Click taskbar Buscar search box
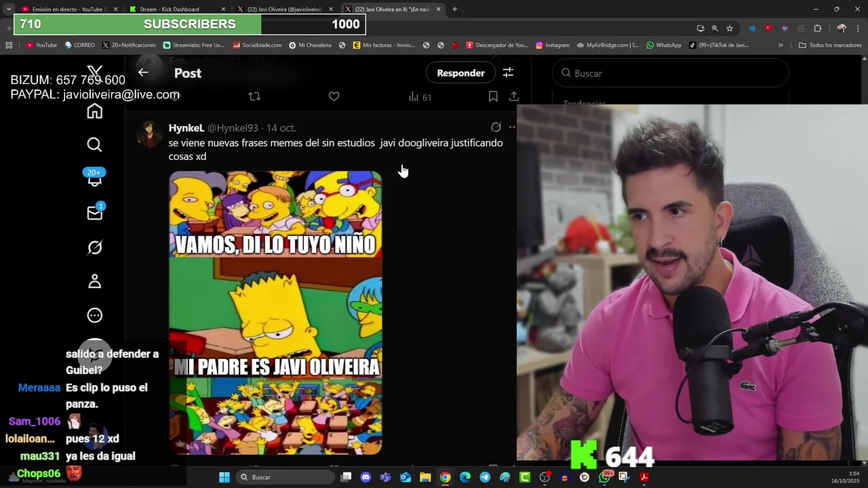Image resolution: width=868 pixels, height=488 pixels. point(285,477)
